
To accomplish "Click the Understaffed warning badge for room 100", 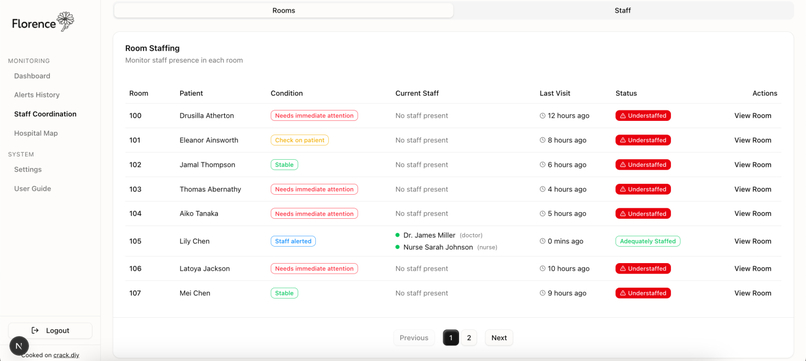I will click(643, 116).
